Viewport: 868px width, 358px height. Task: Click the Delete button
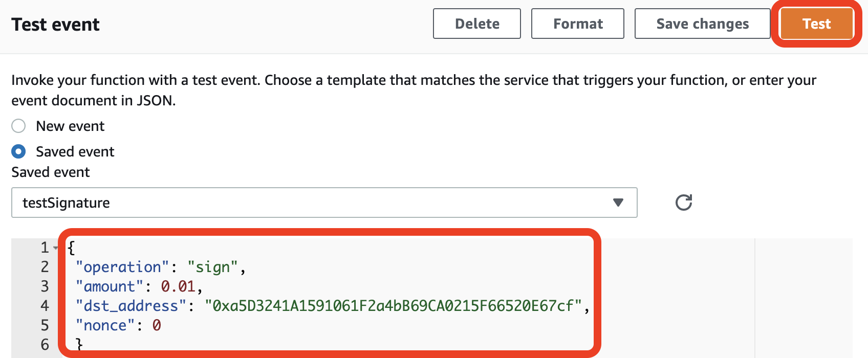pos(477,24)
